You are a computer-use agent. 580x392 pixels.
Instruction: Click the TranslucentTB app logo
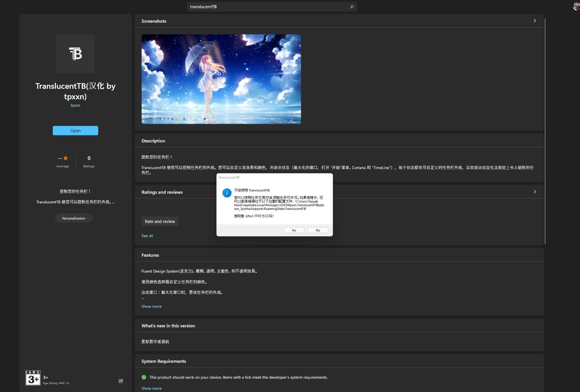click(x=75, y=54)
